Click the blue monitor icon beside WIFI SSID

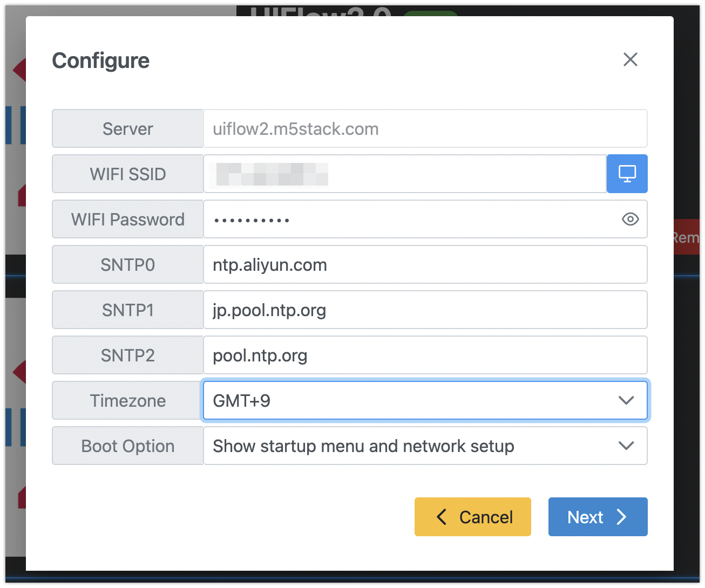pyautogui.click(x=627, y=174)
